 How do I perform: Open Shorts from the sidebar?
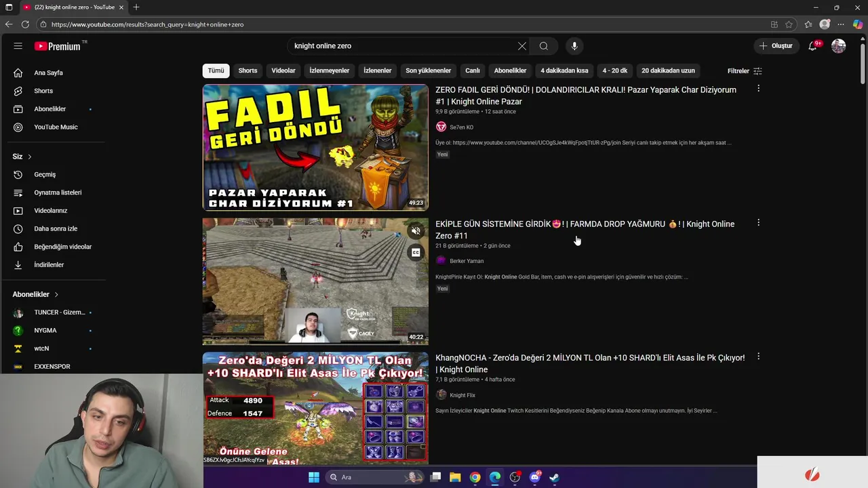click(x=43, y=91)
